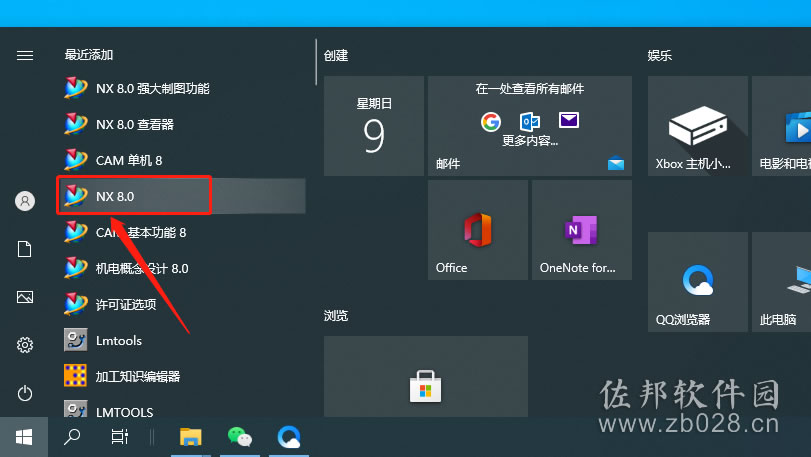Click the 浏览 group header
The height and width of the screenshot is (457, 811).
(336, 315)
